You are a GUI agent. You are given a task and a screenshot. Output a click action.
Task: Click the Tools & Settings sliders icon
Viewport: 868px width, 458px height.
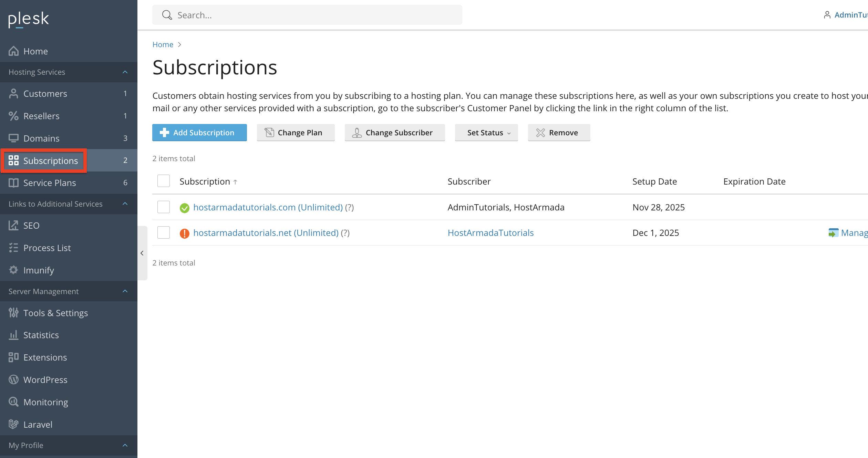(x=13, y=313)
